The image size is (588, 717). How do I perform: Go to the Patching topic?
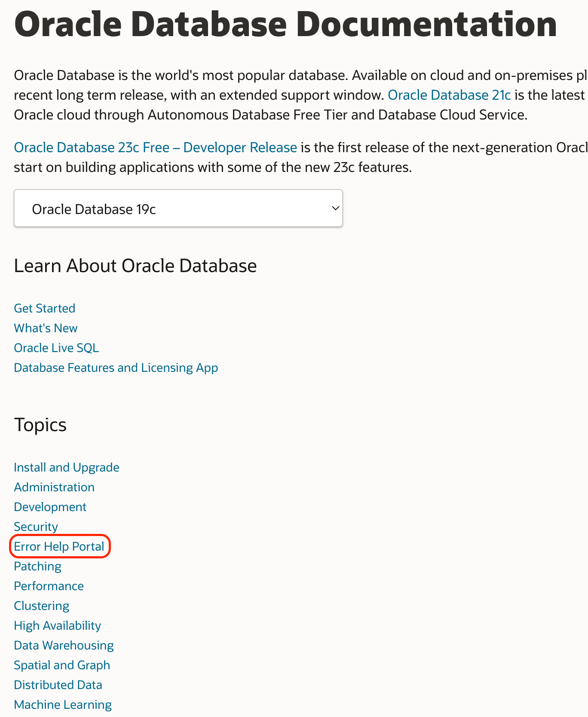pos(37,566)
